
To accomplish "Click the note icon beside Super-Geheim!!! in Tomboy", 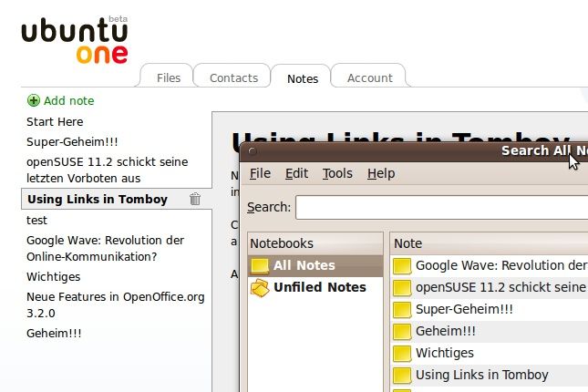I will tap(402, 310).
